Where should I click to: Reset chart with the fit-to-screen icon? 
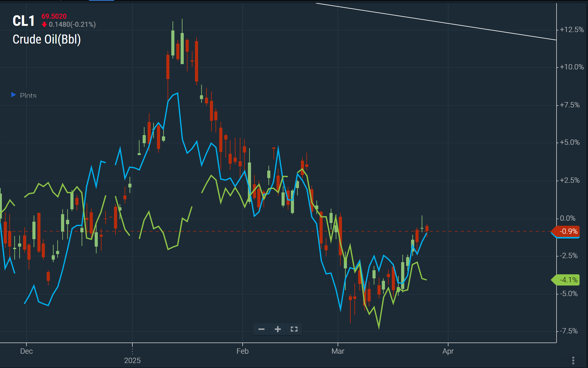294,329
